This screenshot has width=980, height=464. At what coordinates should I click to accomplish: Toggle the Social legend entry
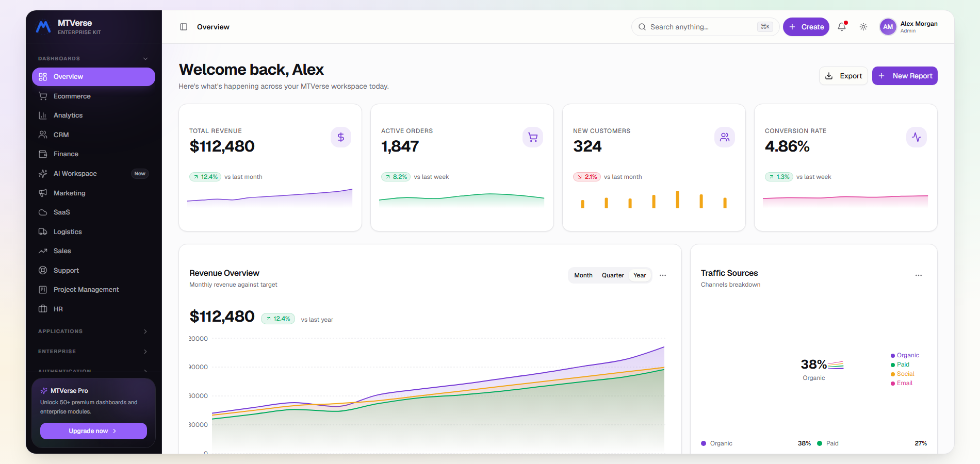[902, 374]
